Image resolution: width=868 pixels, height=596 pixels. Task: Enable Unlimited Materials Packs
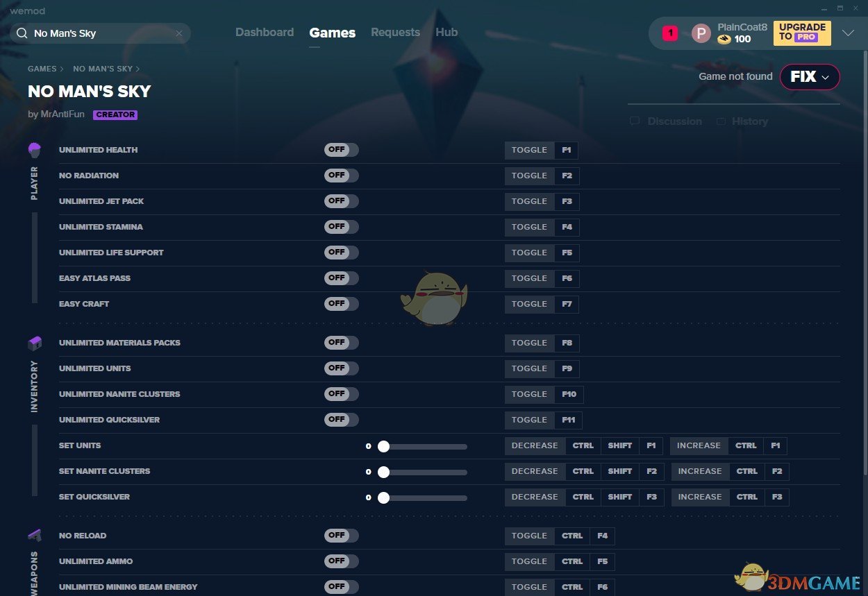point(342,343)
